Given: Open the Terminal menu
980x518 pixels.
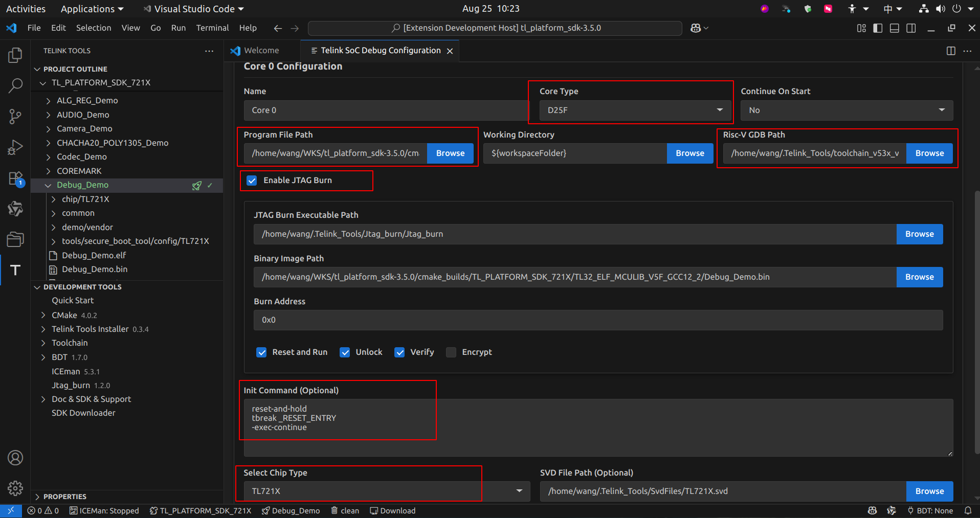Looking at the screenshot, I should point(212,28).
